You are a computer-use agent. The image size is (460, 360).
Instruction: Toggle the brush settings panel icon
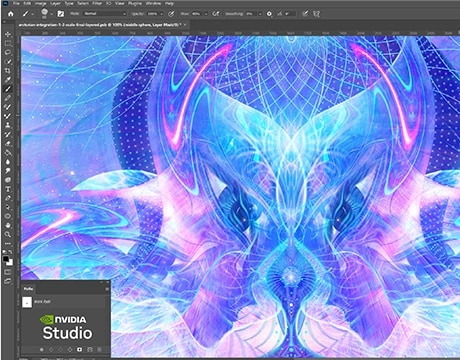coord(61,14)
